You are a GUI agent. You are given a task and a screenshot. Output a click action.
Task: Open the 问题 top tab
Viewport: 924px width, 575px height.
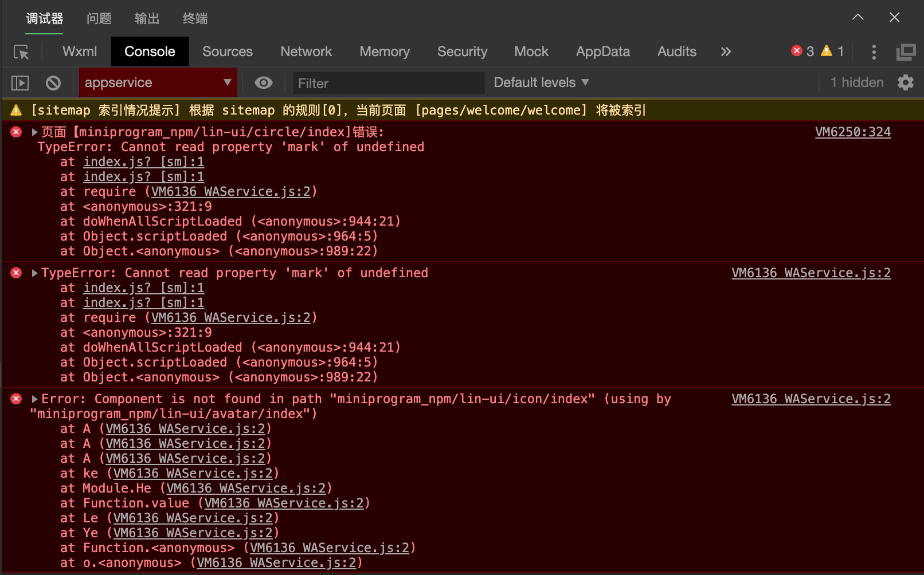pos(99,18)
